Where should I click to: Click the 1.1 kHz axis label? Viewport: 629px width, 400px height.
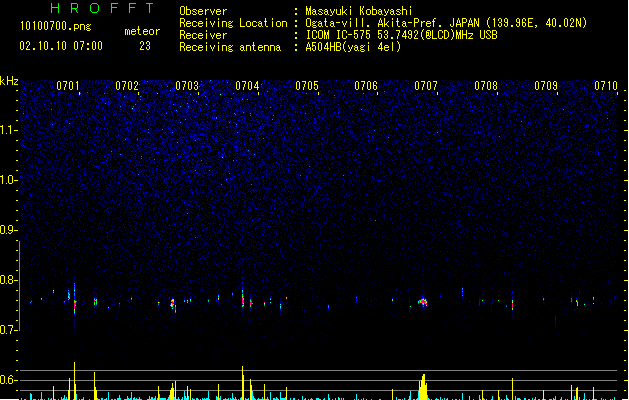(x=8, y=130)
